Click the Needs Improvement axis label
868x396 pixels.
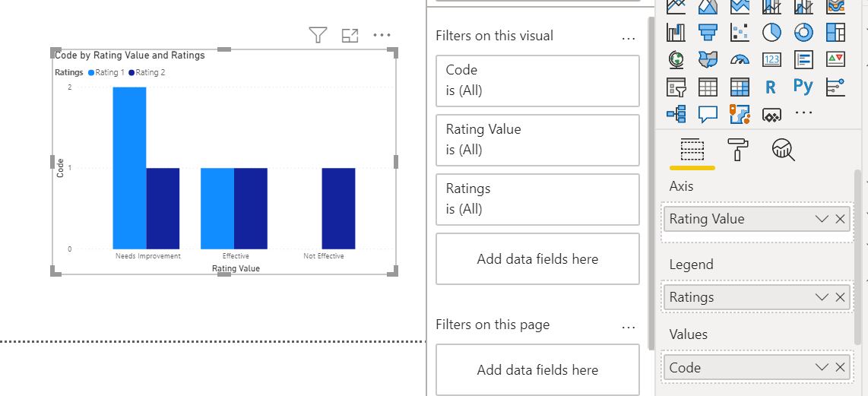(147, 256)
